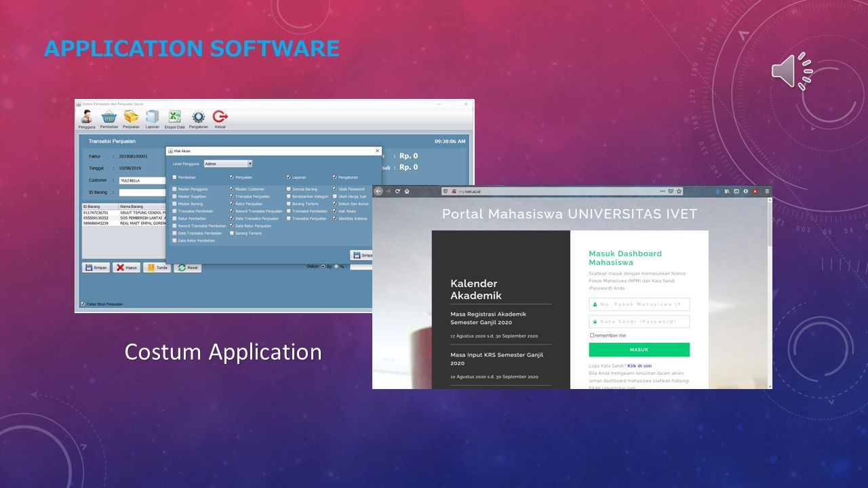Click the browser page vertical scrollbar
Viewport: 868px width, 488px height.
[x=769, y=293]
